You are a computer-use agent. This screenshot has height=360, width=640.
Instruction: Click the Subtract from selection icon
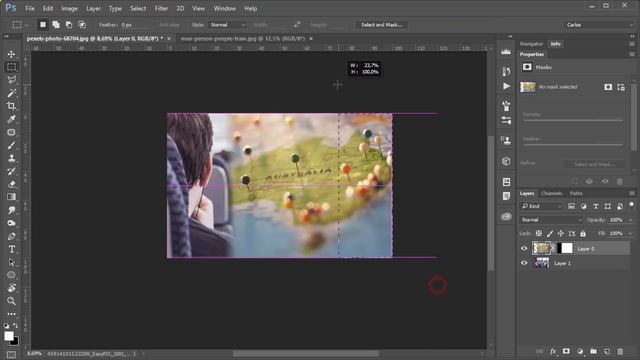click(x=69, y=25)
